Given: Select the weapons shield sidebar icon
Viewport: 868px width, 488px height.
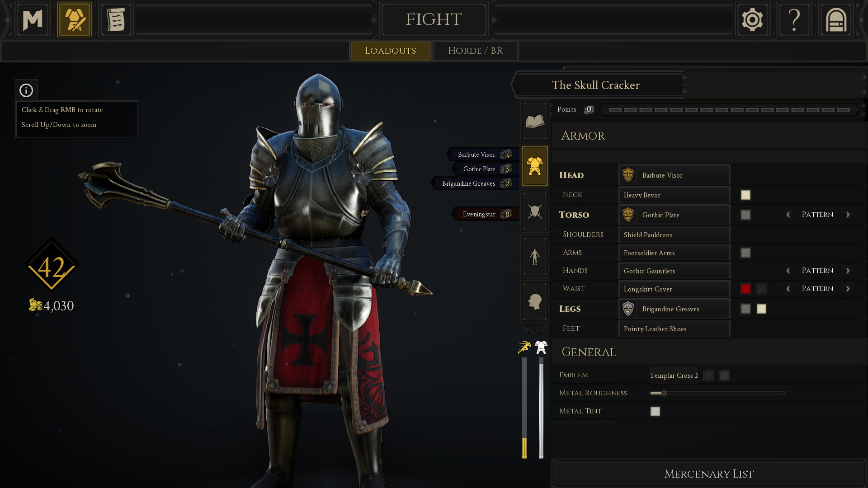Looking at the screenshot, I should tap(535, 211).
